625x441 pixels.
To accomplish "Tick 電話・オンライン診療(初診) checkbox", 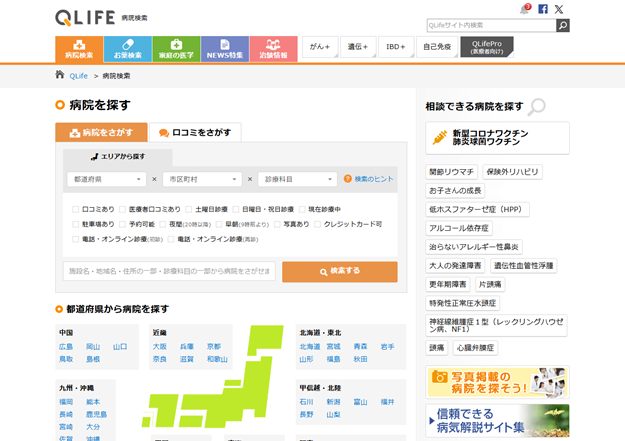I will pyautogui.click(x=75, y=239).
